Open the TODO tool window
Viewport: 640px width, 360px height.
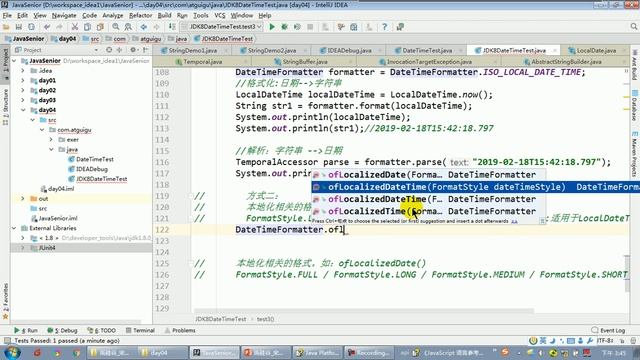[102, 330]
